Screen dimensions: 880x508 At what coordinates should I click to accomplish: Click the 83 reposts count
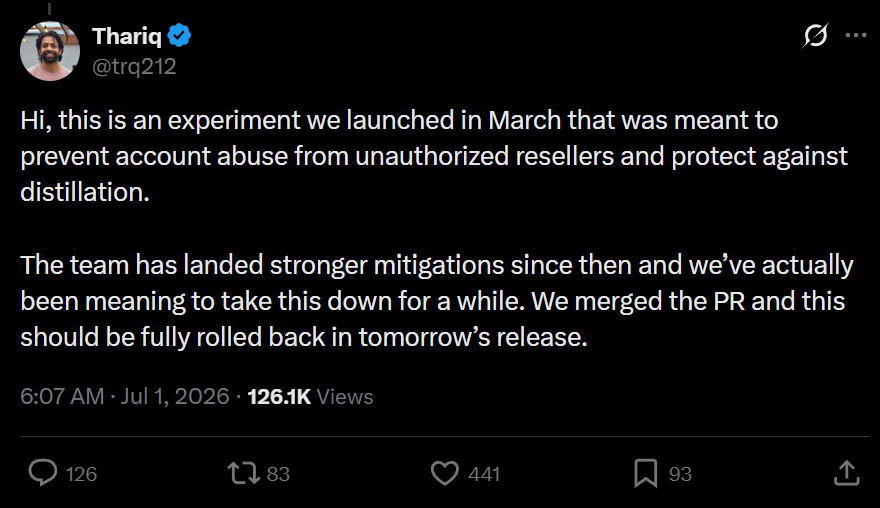pyautogui.click(x=278, y=474)
